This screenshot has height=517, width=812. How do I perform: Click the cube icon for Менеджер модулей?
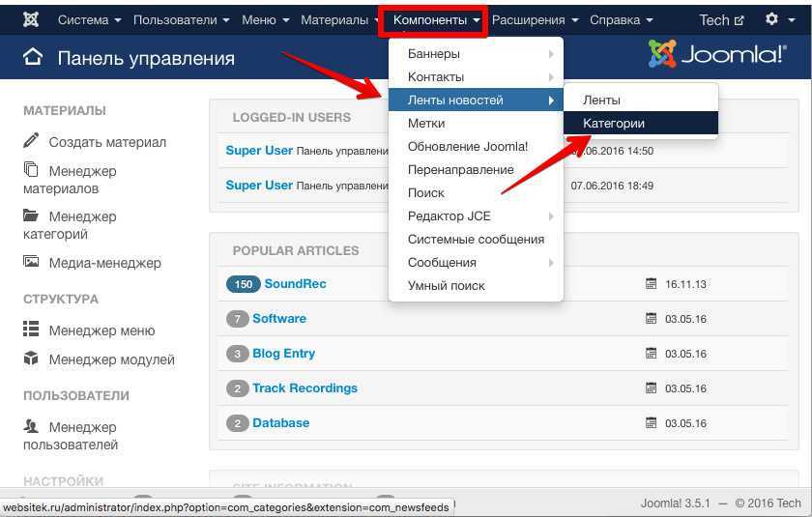[x=32, y=359]
